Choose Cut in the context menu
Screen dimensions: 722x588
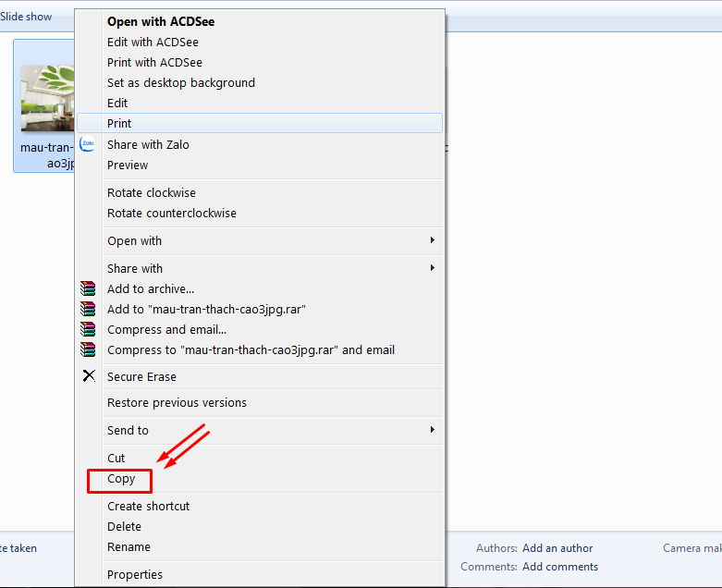[116, 459]
